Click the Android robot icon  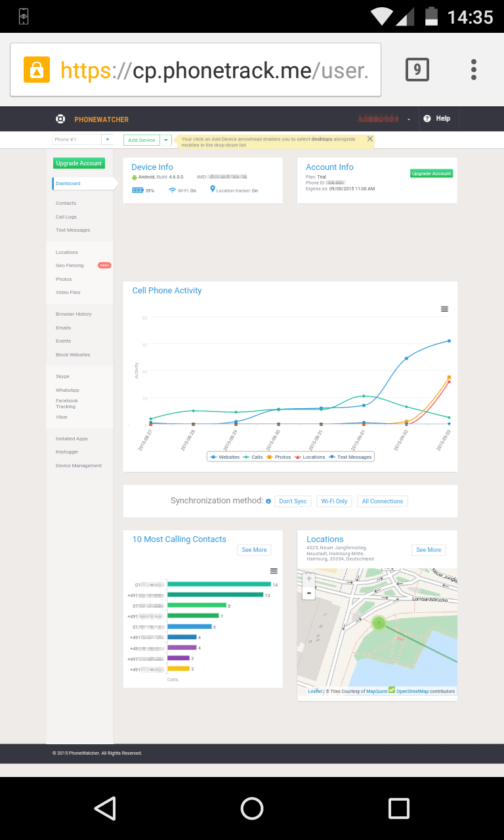pos(135,177)
